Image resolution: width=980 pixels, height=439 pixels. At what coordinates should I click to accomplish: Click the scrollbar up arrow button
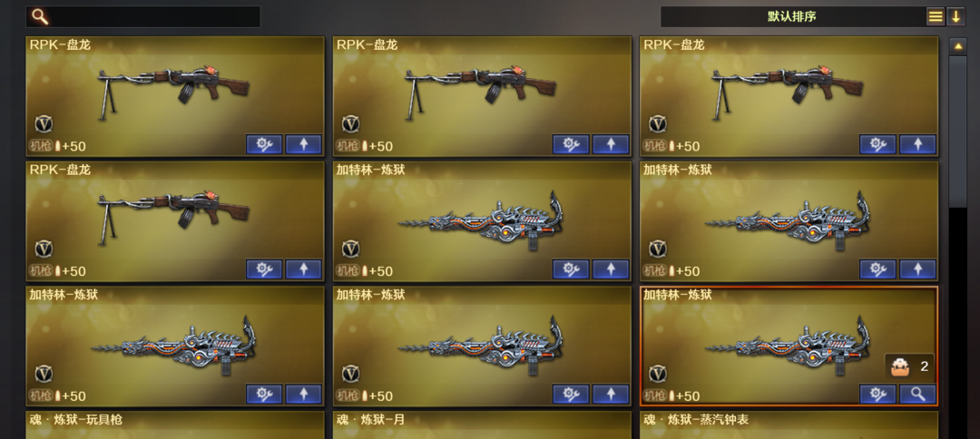(957, 46)
